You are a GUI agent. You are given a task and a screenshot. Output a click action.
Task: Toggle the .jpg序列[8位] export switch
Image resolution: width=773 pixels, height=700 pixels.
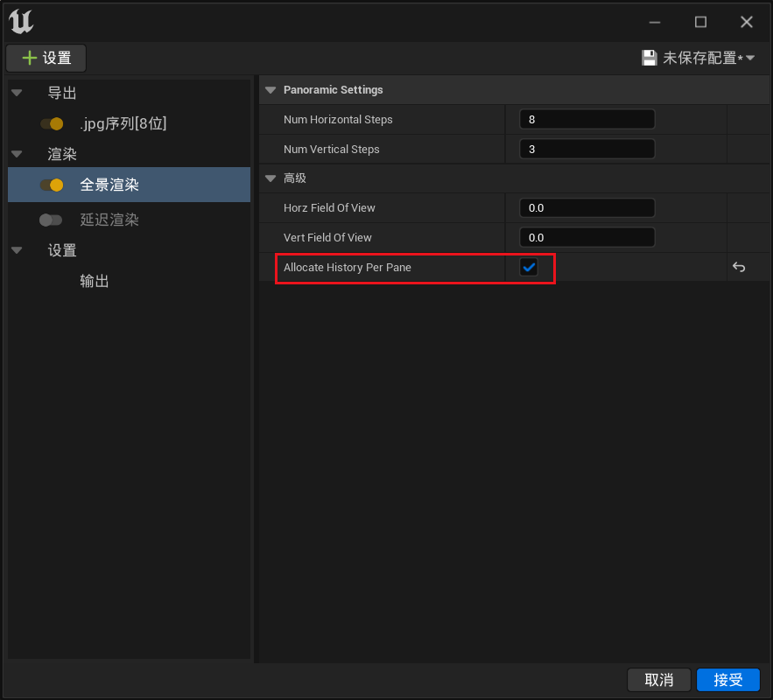52,124
